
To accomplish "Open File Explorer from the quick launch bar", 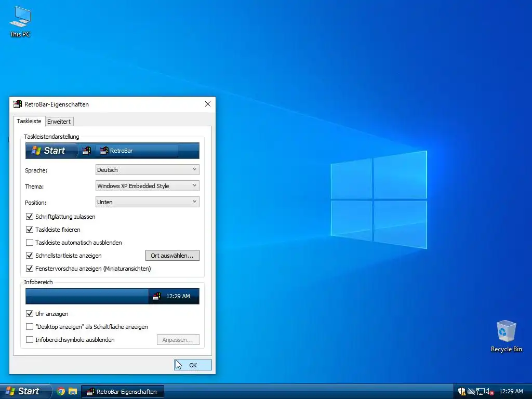I will pyautogui.click(x=73, y=391).
